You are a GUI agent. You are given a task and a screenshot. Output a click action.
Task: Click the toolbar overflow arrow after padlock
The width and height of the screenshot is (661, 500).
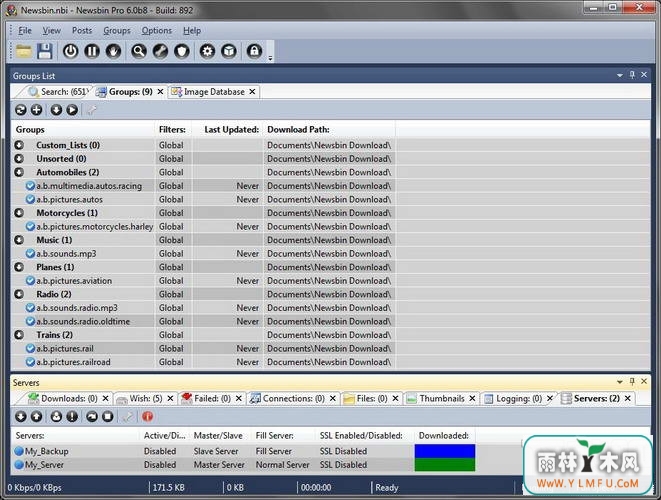tap(271, 58)
